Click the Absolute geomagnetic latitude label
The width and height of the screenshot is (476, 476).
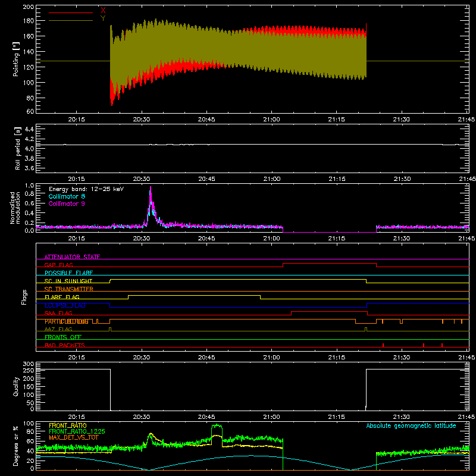coord(411,425)
